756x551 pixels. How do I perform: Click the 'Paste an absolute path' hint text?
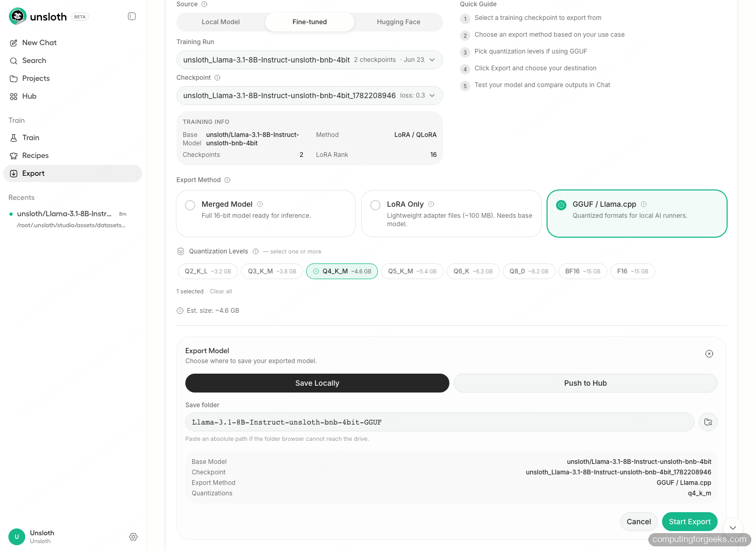tap(277, 439)
